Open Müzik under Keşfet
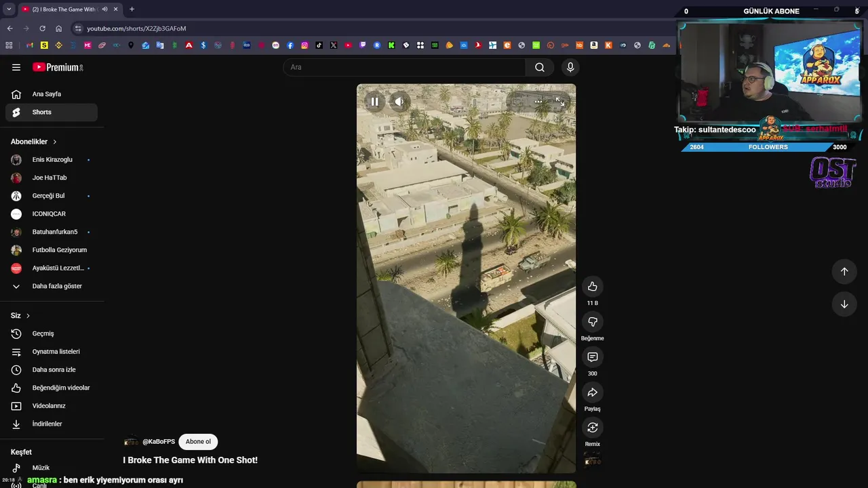Screen dimensions: 868x488 coord(52,468)
